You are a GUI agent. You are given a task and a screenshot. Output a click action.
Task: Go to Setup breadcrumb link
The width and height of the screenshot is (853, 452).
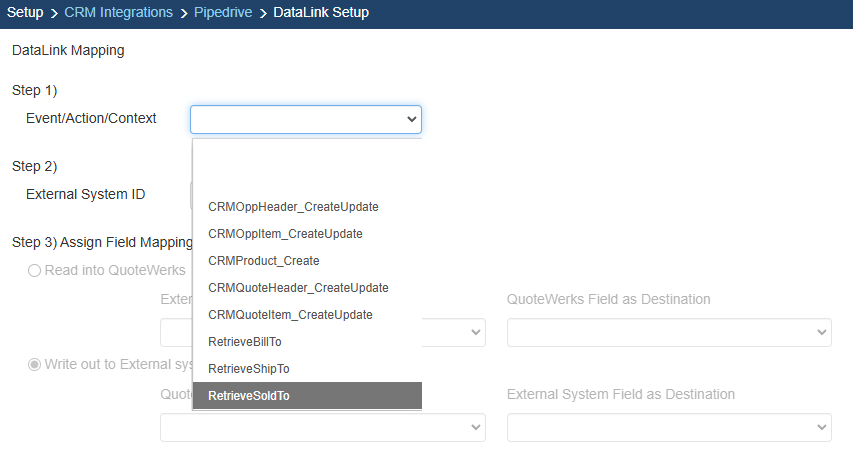tap(25, 13)
